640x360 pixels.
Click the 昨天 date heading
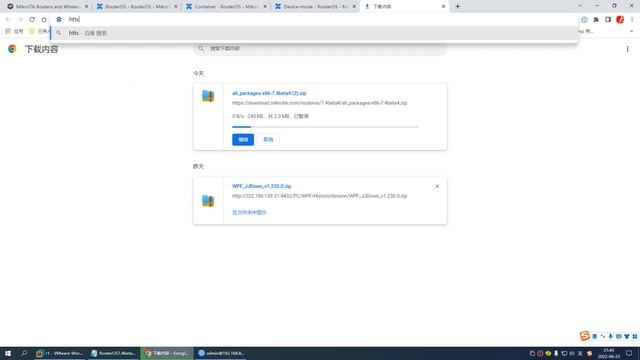pyautogui.click(x=198, y=167)
